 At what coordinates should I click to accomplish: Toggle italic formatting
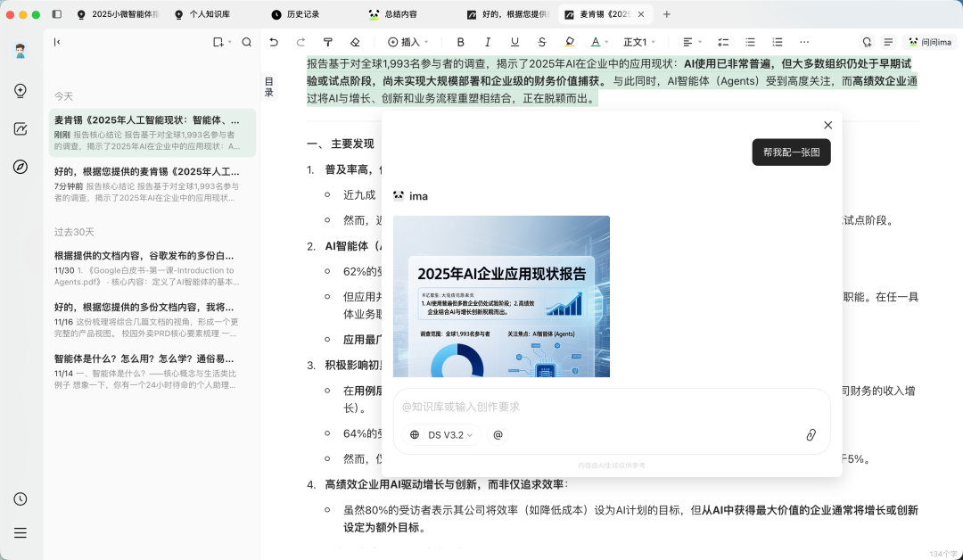pos(487,42)
